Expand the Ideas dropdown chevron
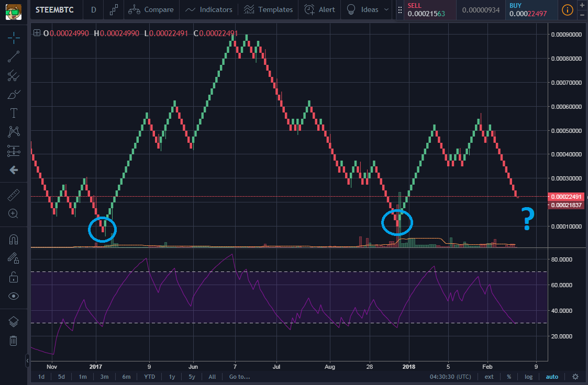 click(386, 10)
